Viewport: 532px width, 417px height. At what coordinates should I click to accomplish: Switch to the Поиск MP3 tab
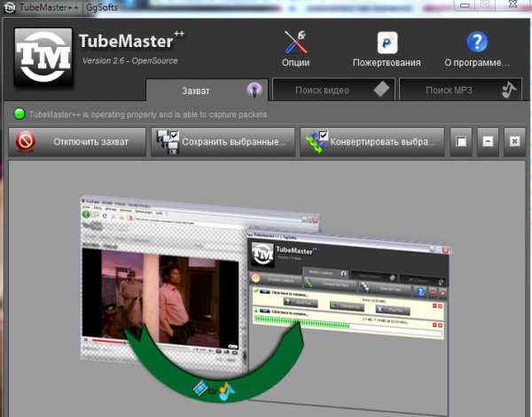[x=460, y=90]
